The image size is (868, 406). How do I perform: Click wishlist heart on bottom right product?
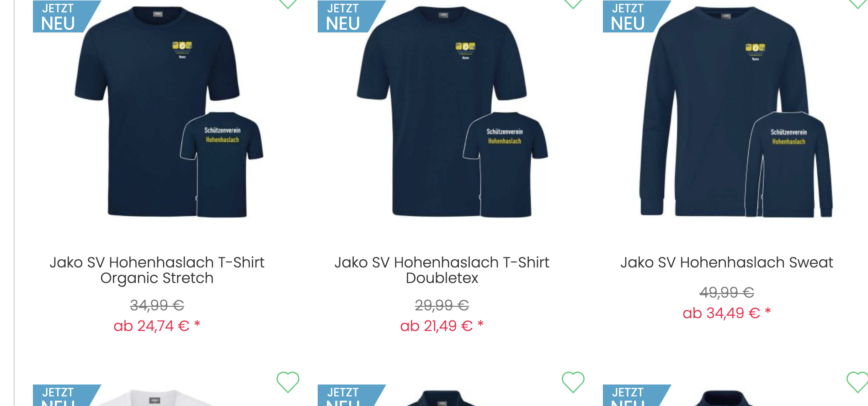click(x=857, y=382)
